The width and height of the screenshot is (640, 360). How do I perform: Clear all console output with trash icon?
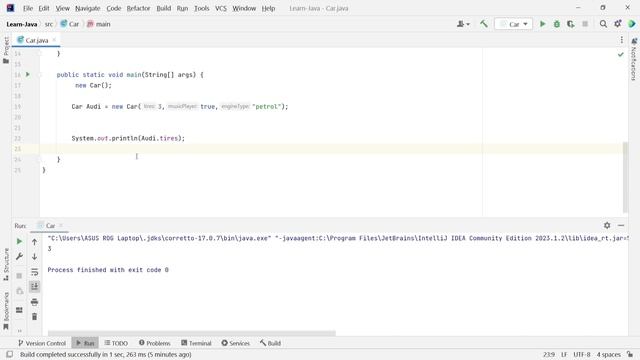click(34, 317)
